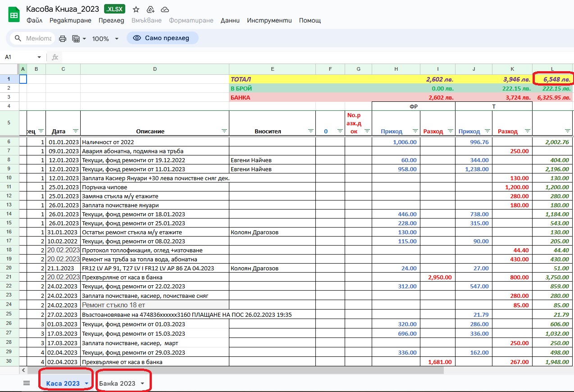Click cell Поръчка чипове

point(155,187)
